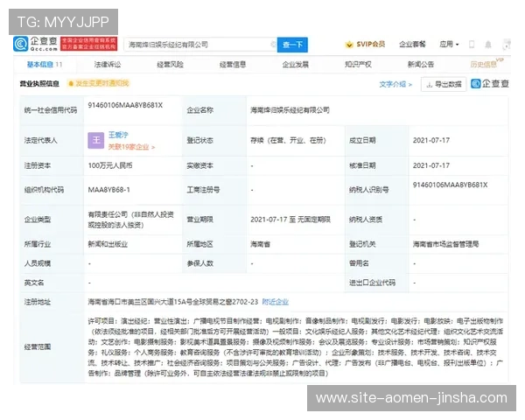Open notifications bell in header
This screenshot has width=525, height=420.
(488, 45)
